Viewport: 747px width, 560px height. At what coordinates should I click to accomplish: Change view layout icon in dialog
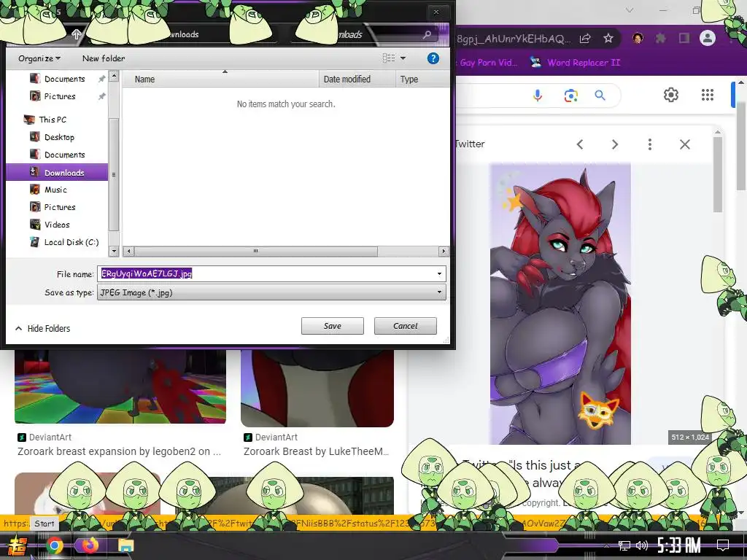tap(389, 58)
